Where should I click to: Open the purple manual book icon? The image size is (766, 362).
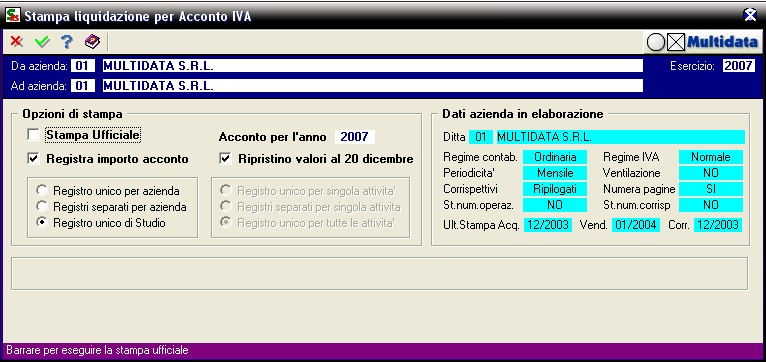coord(92,42)
